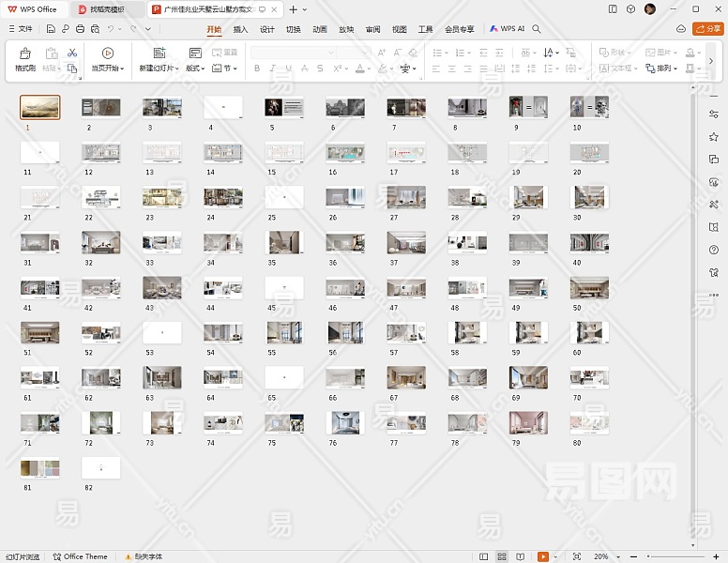Click the orange 分享 (Share) button
The width and height of the screenshot is (728, 563).
707,29
